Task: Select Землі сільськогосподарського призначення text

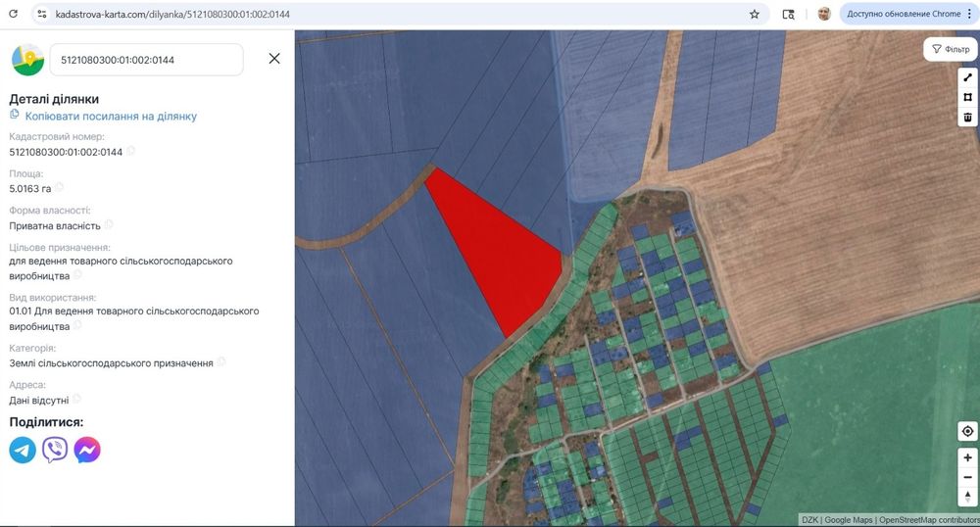Action: (x=112, y=362)
